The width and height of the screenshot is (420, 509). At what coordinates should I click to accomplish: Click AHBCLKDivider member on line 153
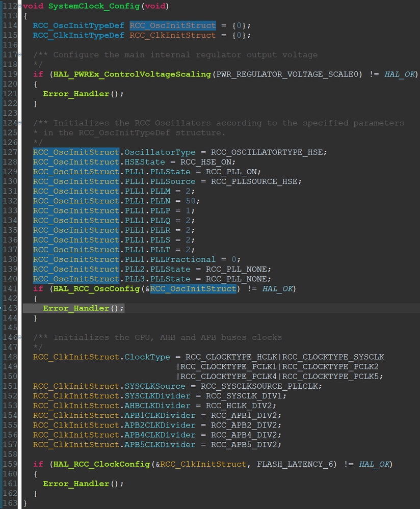pyautogui.click(x=157, y=406)
